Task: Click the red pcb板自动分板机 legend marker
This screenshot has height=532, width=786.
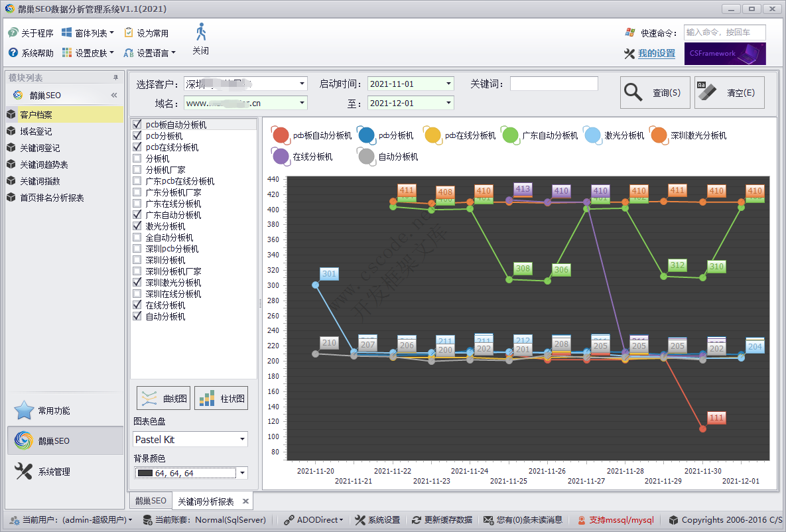Action: tap(280, 135)
